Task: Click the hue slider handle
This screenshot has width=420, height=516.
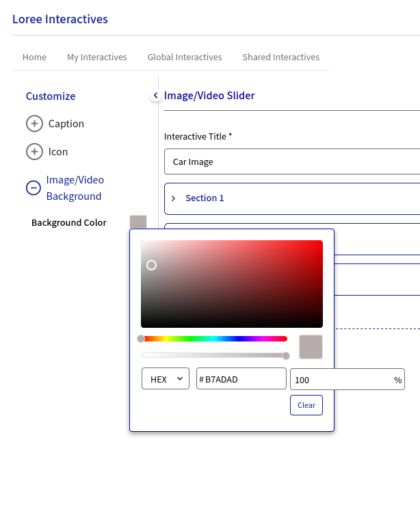Action: coord(141,339)
